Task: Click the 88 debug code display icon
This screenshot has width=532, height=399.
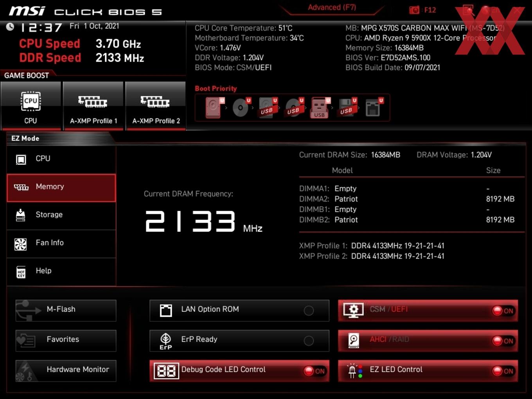Action: [166, 371]
